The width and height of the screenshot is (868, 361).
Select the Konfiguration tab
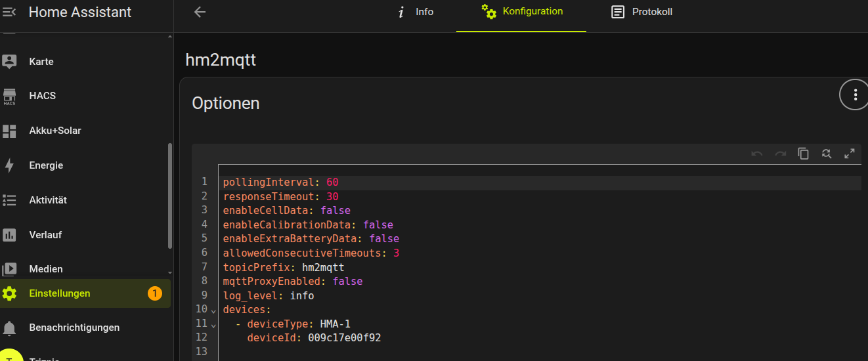pyautogui.click(x=521, y=12)
